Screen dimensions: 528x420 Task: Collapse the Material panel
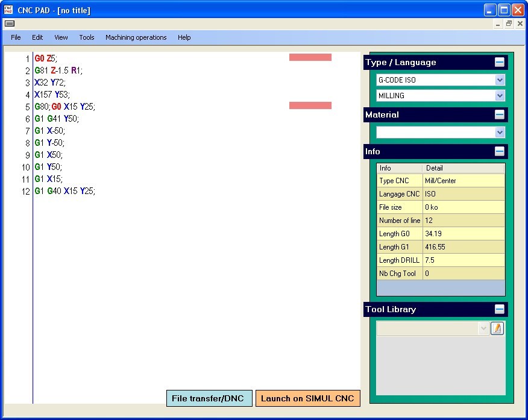[x=500, y=114]
